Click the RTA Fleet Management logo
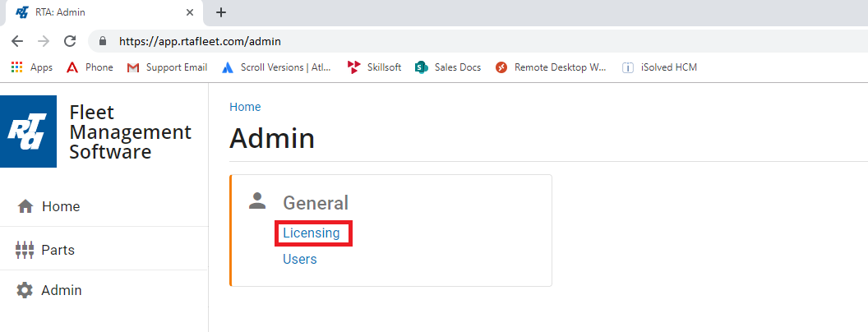 [30, 131]
